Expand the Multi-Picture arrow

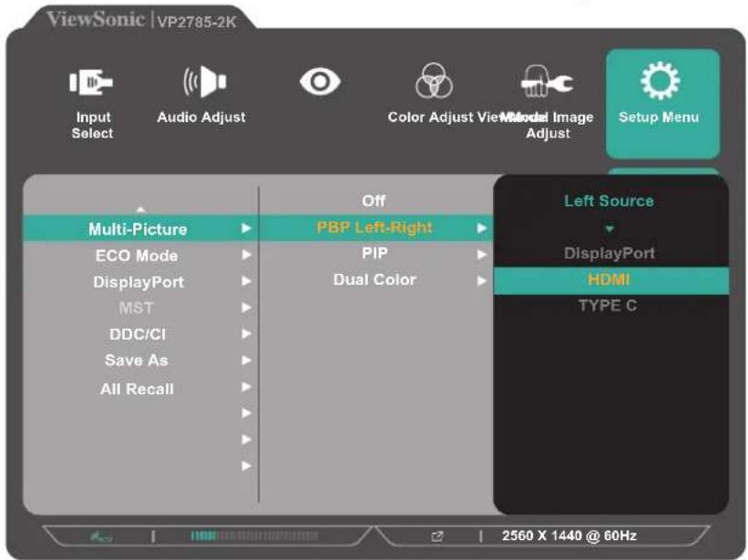coord(246,229)
